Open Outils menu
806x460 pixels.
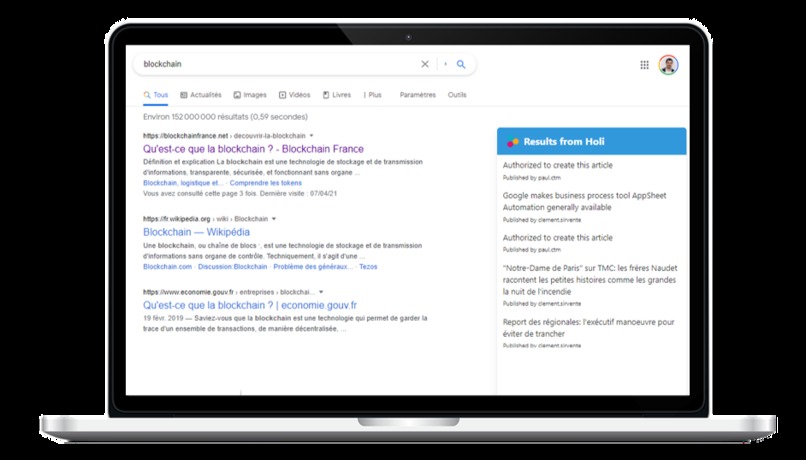coord(457,95)
